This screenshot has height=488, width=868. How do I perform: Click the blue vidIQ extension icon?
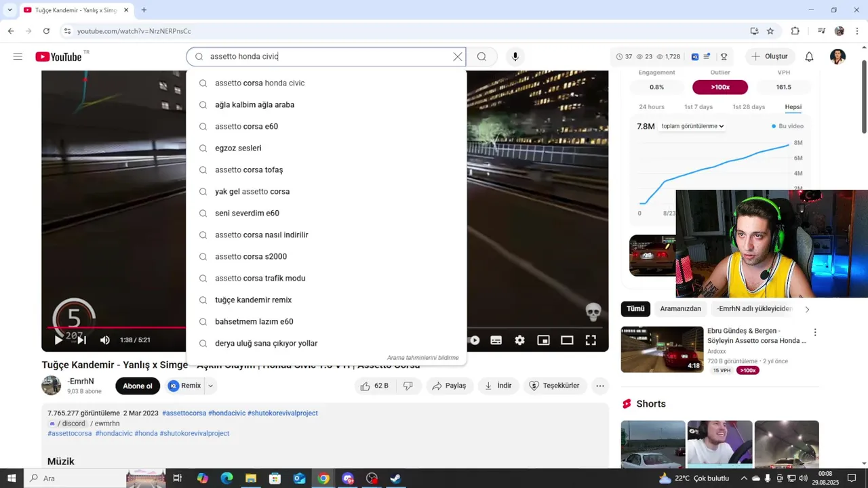(x=695, y=57)
